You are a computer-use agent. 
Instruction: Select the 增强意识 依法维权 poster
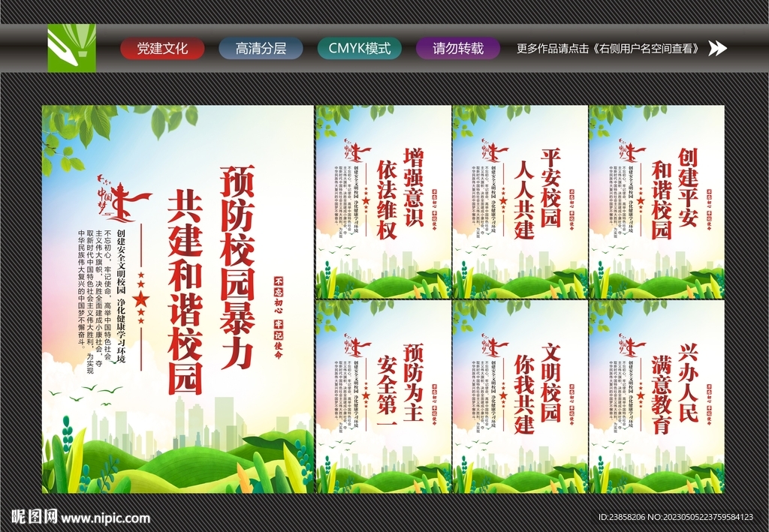pos(384,202)
